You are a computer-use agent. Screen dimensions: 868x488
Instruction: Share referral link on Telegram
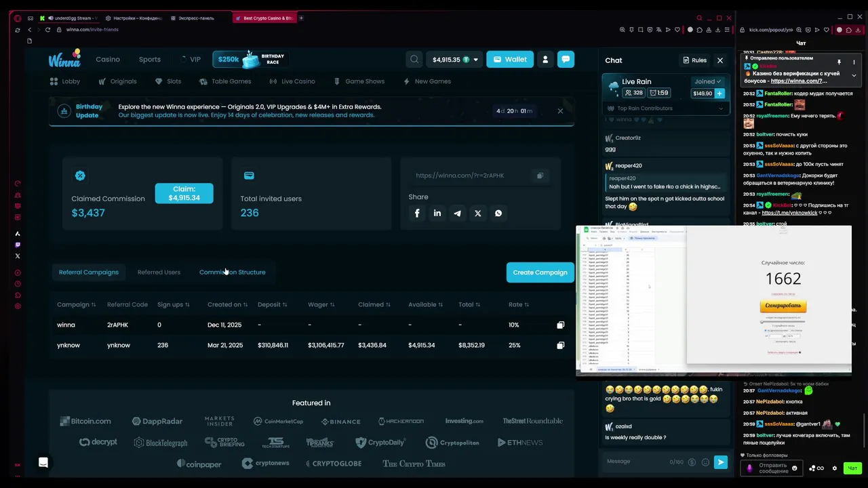[x=458, y=213]
